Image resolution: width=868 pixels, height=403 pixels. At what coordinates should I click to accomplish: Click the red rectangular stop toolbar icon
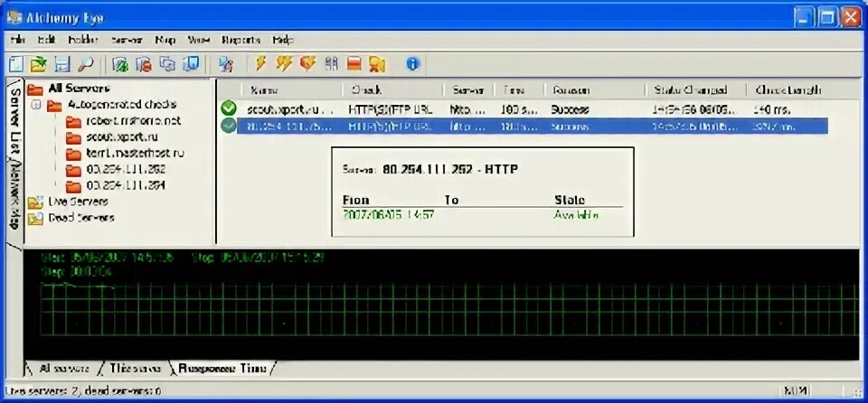coord(354,64)
